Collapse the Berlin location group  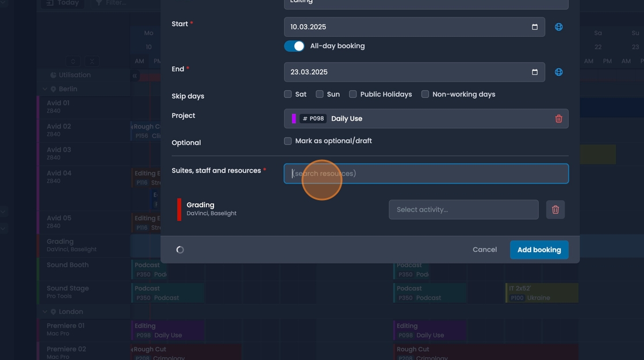pyautogui.click(x=45, y=89)
